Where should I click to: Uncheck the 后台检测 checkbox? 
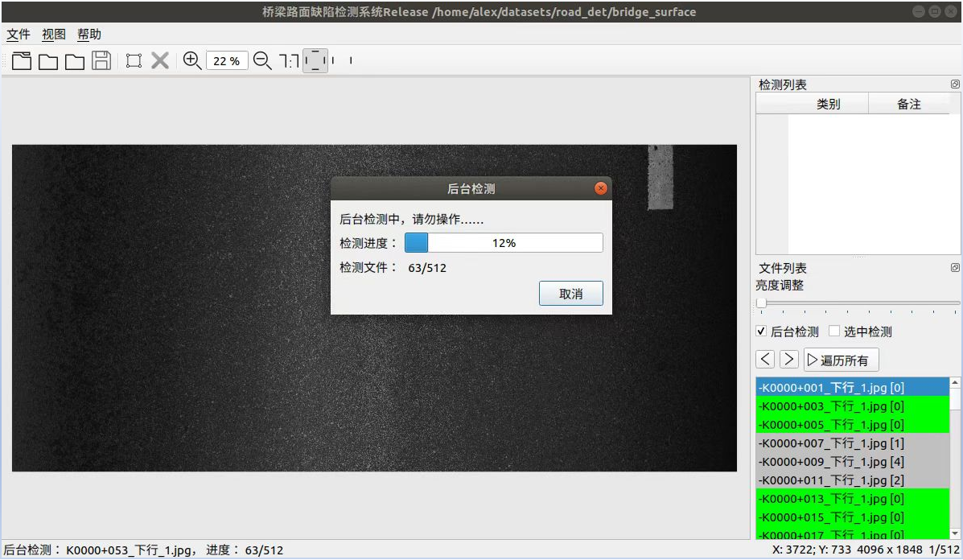(x=762, y=331)
